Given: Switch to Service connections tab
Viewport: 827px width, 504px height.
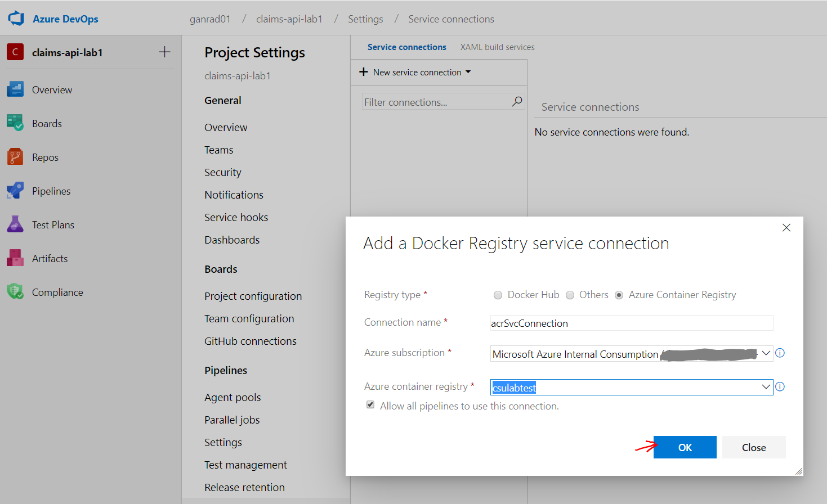Looking at the screenshot, I should [406, 47].
